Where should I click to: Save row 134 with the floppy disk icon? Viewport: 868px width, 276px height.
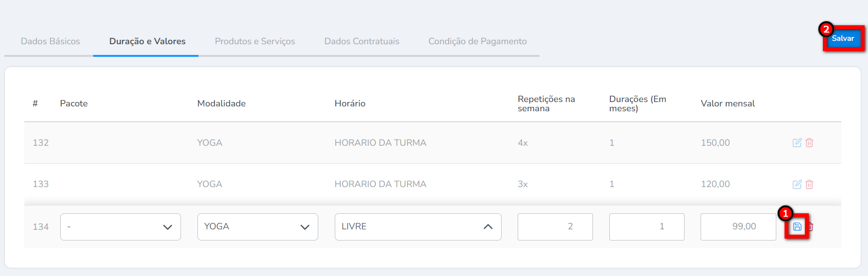tap(797, 226)
